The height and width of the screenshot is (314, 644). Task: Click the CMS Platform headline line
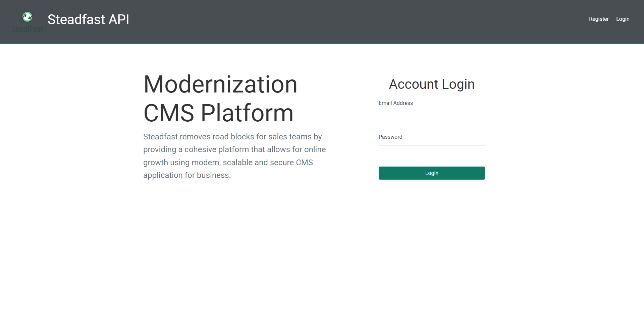pos(218,113)
